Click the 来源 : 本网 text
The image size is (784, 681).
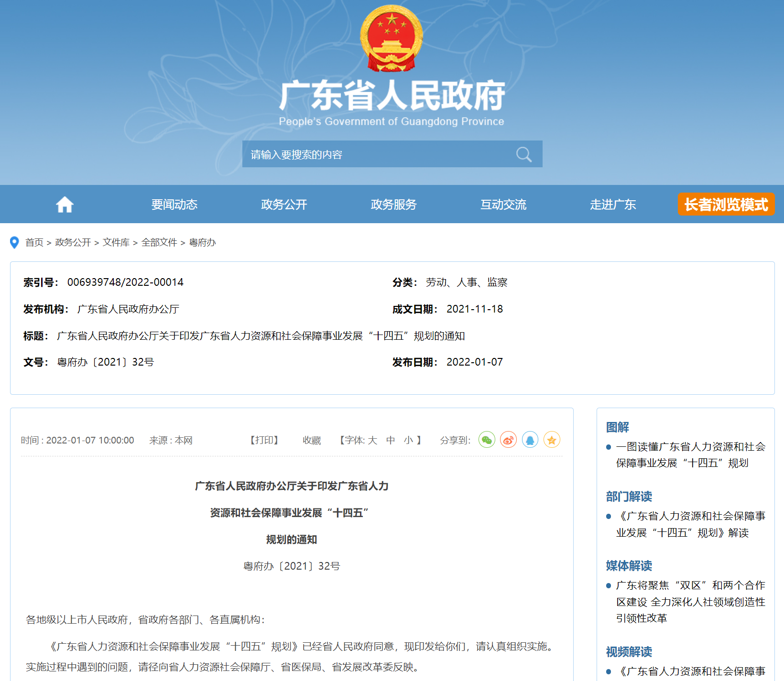171,440
